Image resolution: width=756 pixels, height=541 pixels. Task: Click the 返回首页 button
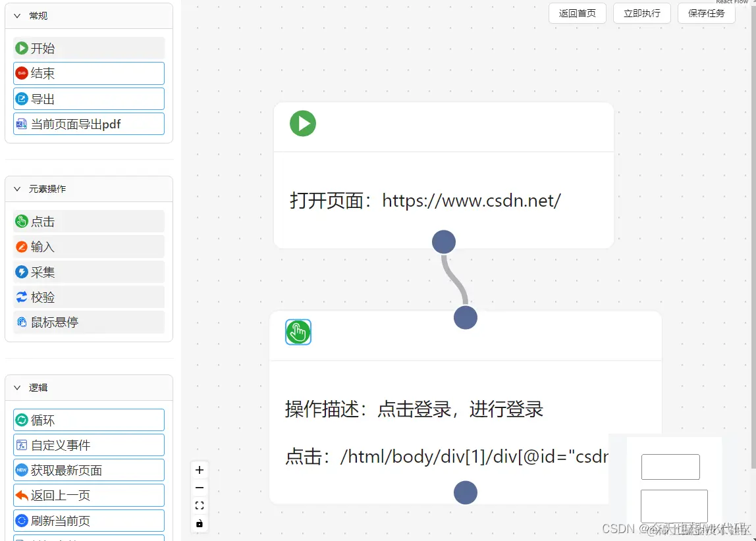click(x=577, y=13)
